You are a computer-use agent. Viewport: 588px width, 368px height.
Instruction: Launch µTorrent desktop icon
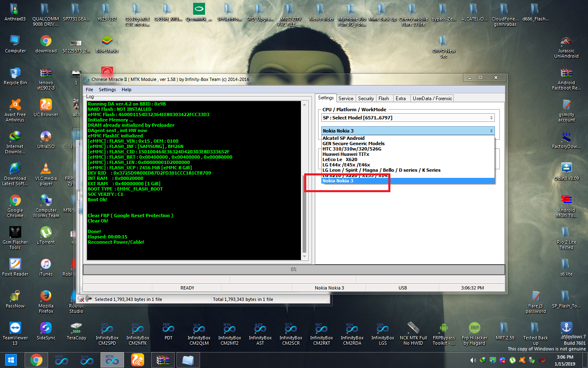pos(46,236)
